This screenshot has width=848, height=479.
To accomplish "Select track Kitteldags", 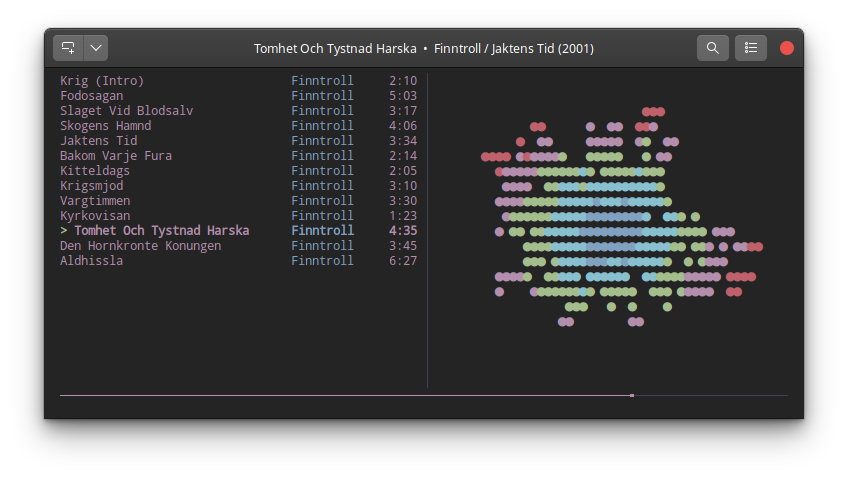I will click(95, 171).
